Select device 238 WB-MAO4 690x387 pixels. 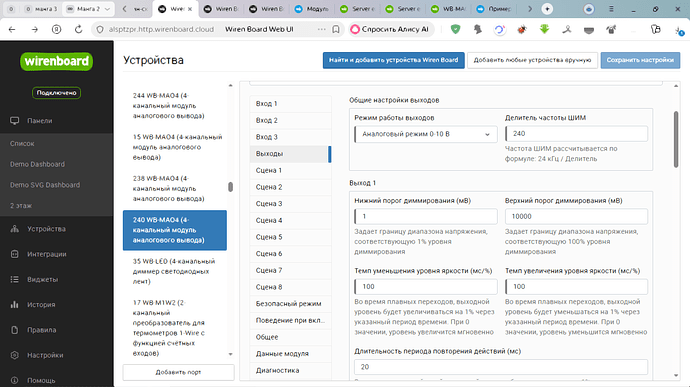click(x=175, y=188)
